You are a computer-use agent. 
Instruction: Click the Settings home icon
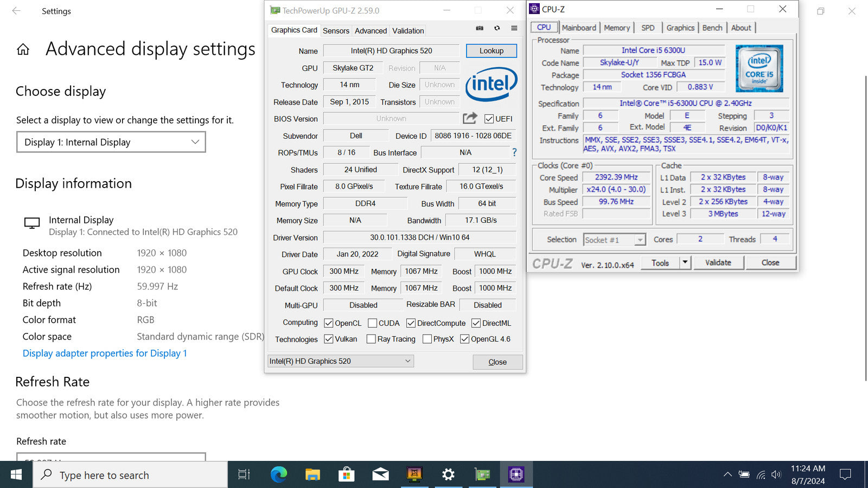(23, 50)
